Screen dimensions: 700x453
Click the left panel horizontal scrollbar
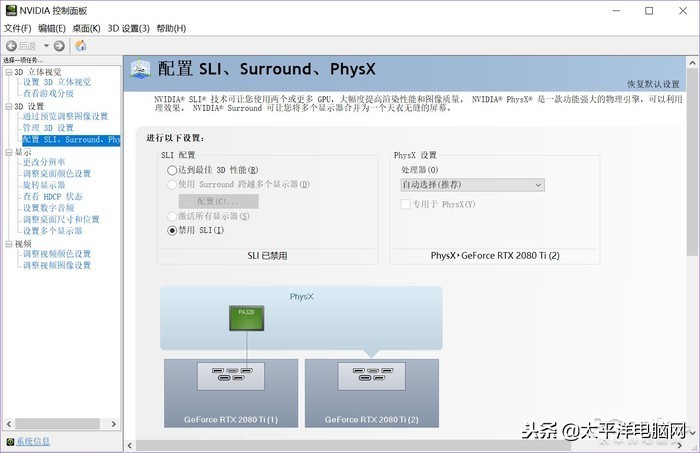point(60,424)
